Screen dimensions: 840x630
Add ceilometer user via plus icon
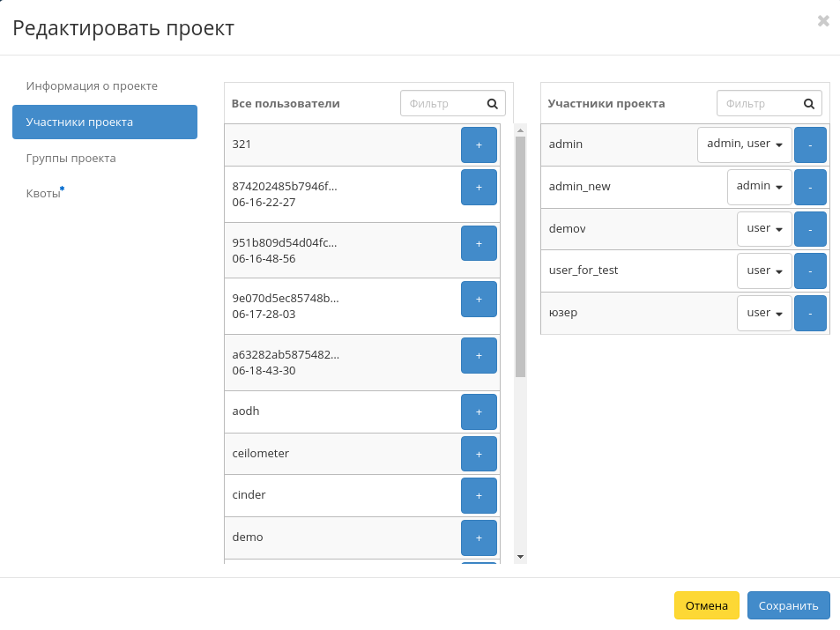pos(479,453)
